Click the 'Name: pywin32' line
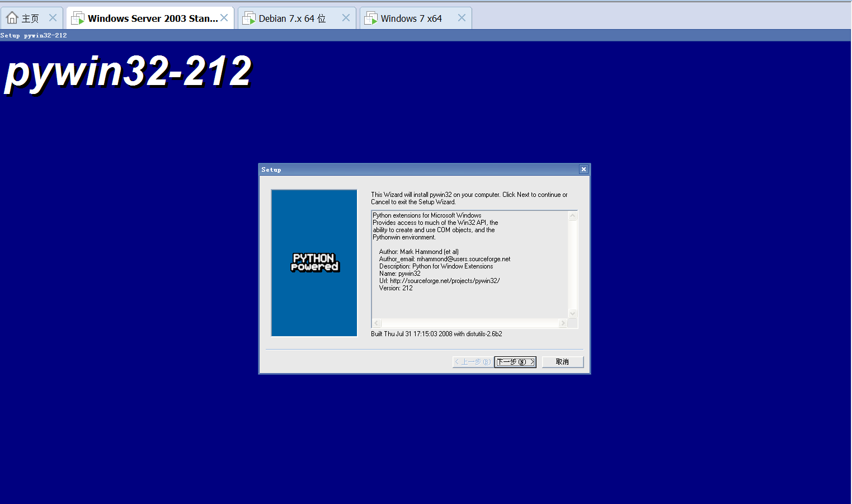Screen dimensions: 852x504 [x=400, y=274]
